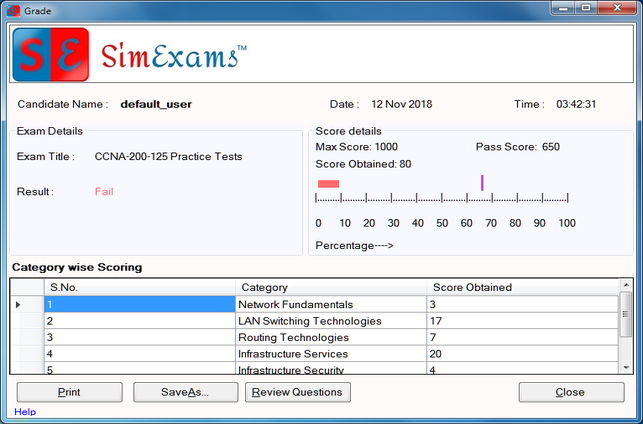Click the Grade window title bar icon
This screenshot has height=424, width=643.
[x=13, y=10]
